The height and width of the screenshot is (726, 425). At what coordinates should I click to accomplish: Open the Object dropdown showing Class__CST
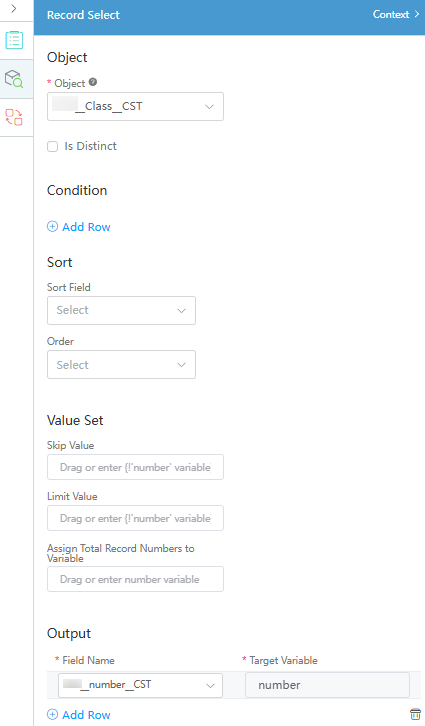pos(135,106)
